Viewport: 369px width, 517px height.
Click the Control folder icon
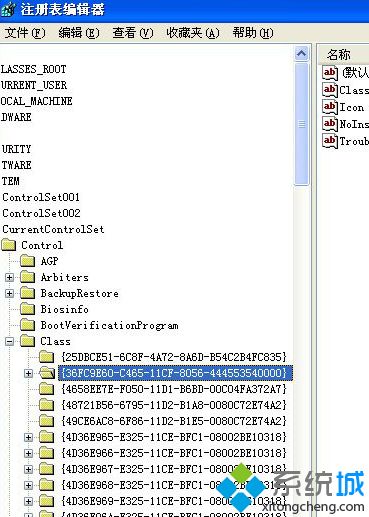[9, 246]
